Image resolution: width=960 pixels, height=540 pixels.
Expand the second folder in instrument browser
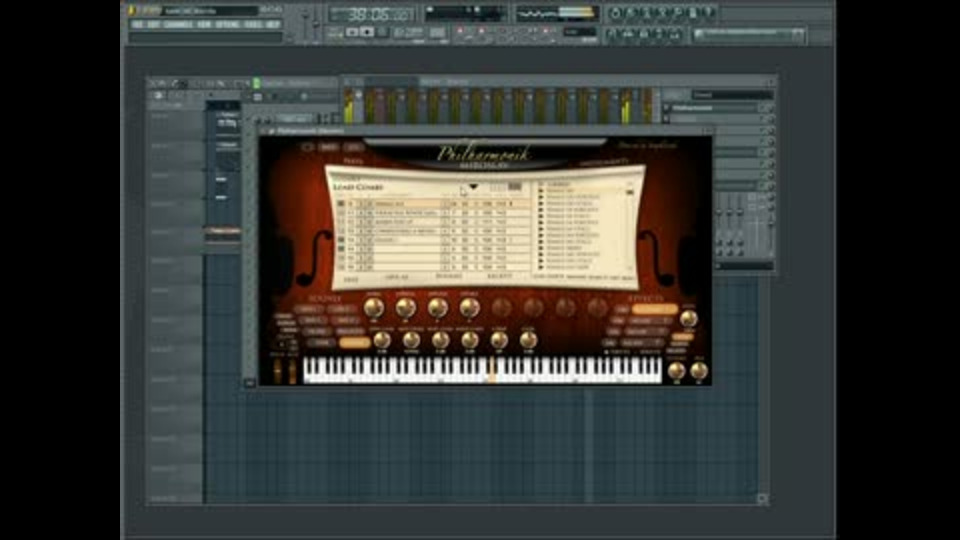point(541,197)
